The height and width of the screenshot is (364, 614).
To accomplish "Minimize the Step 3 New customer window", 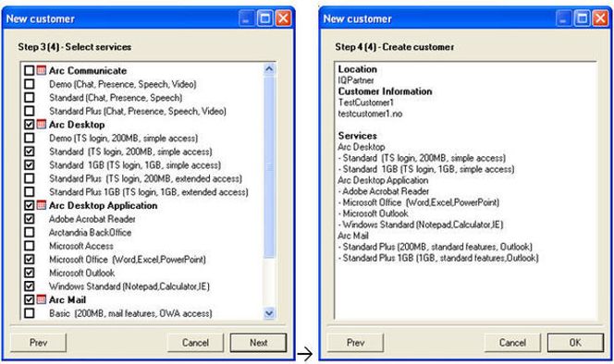I will click(x=247, y=18).
